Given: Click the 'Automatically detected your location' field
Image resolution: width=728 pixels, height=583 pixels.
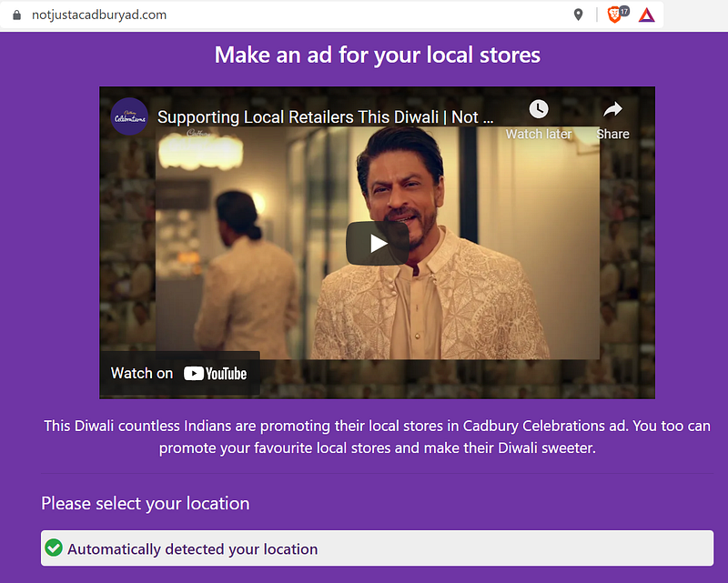Looking at the screenshot, I should click(377, 548).
